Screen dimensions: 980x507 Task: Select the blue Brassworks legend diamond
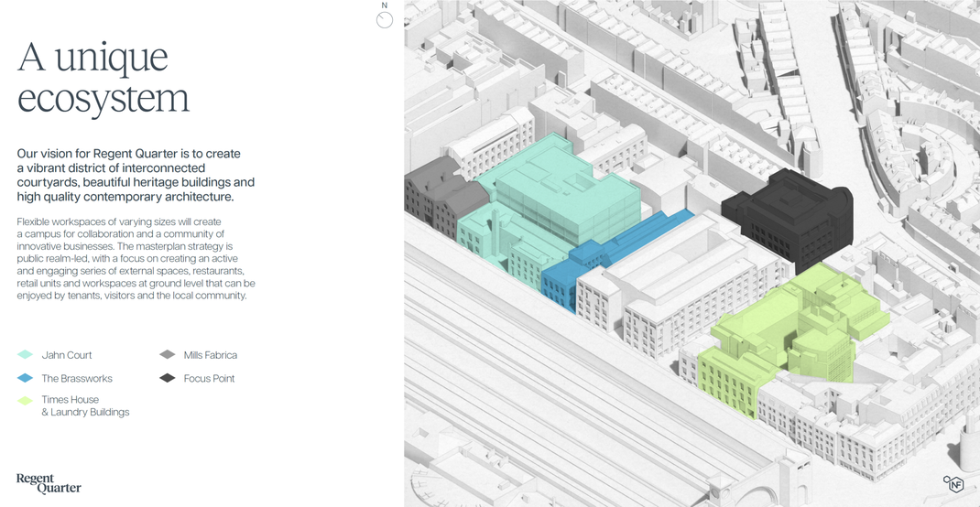(25, 379)
